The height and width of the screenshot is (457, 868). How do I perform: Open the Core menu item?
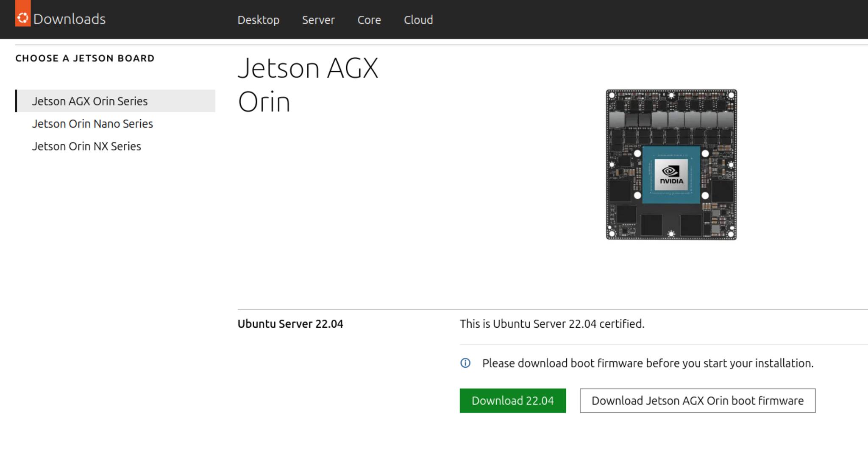pos(369,20)
